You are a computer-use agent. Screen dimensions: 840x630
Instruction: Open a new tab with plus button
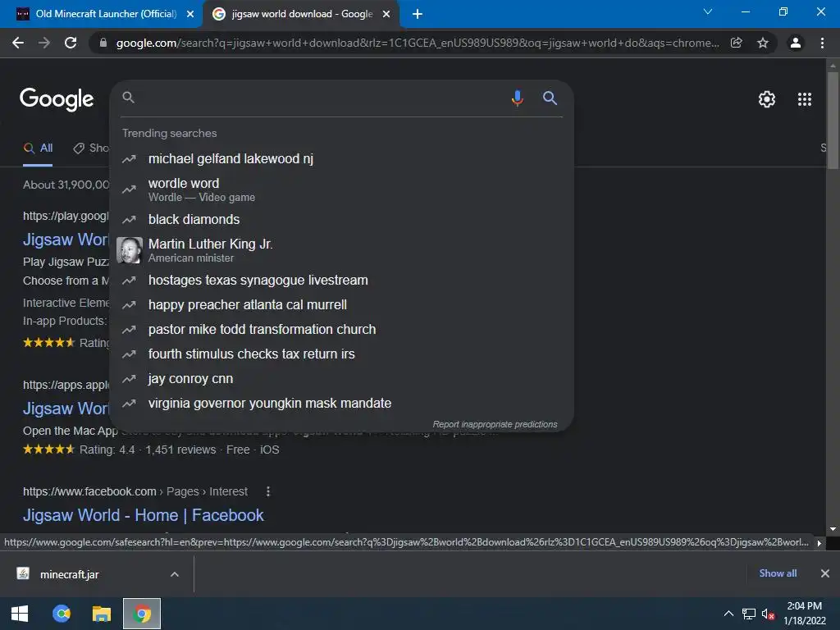[418, 14]
